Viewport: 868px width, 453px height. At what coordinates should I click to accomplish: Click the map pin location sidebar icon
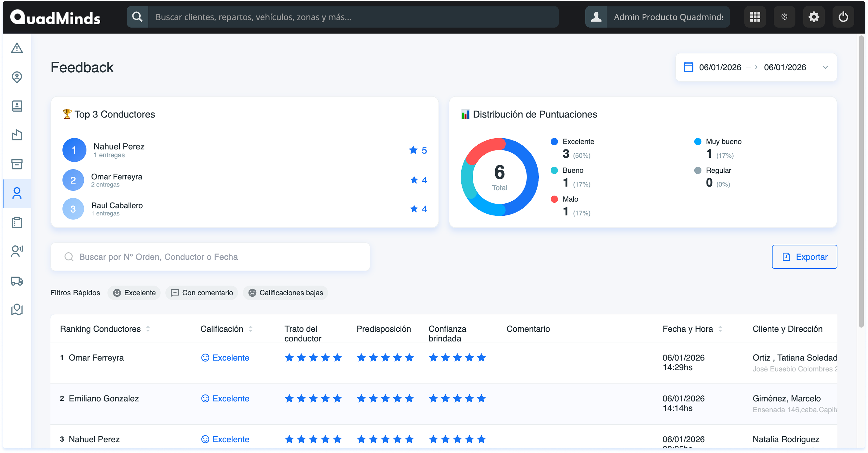(x=17, y=77)
